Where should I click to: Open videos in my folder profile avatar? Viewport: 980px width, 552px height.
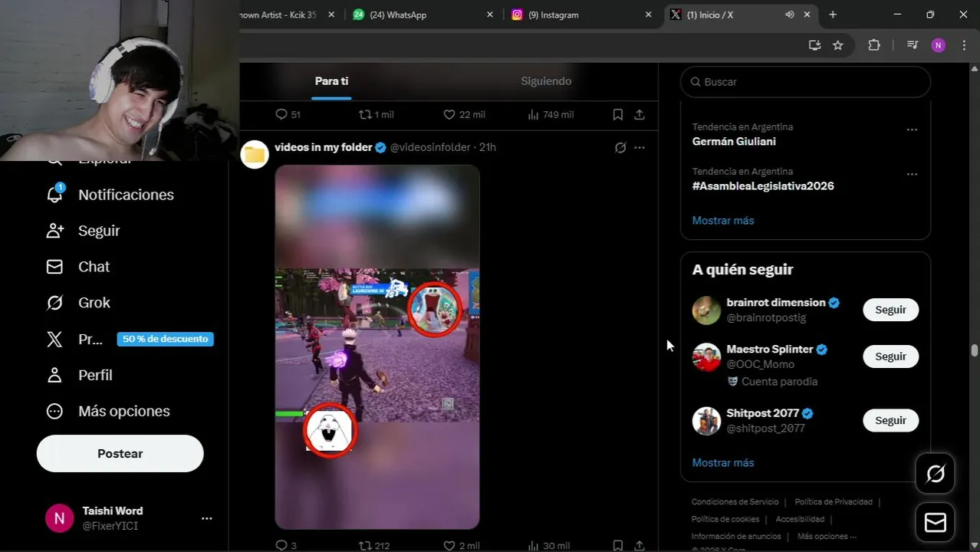(255, 154)
